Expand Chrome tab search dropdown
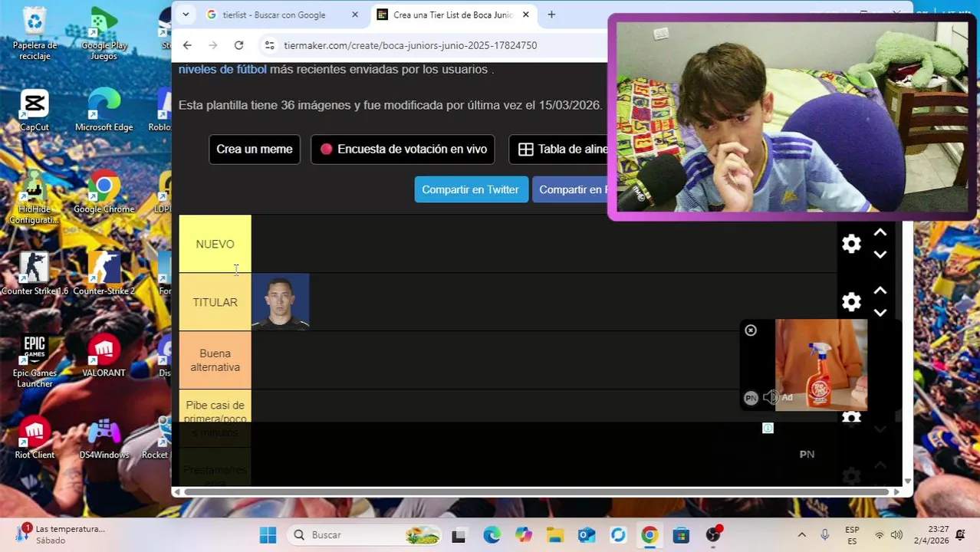This screenshot has height=552, width=980. 186,15
